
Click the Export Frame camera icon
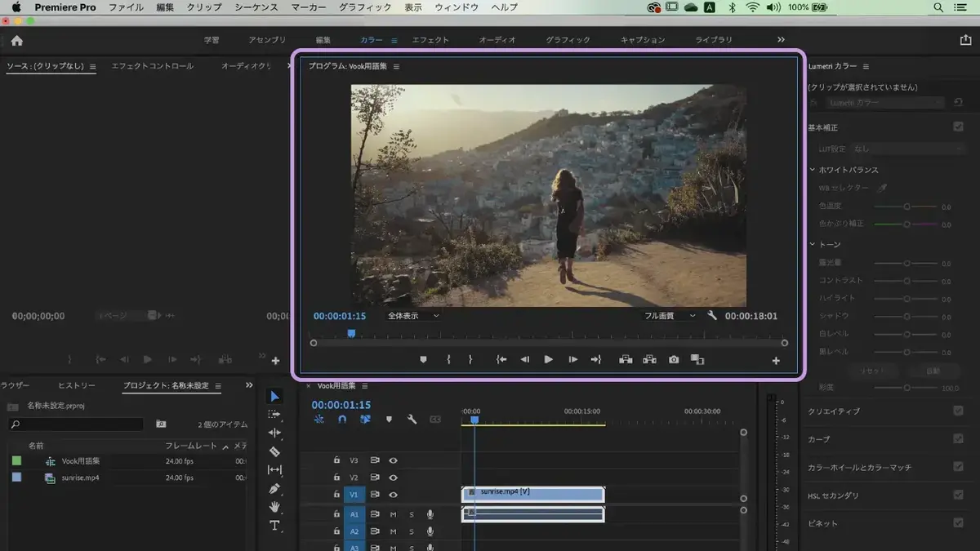coord(674,359)
